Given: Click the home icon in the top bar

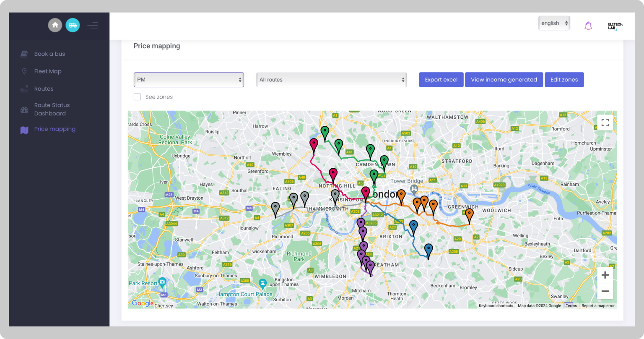Looking at the screenshot, I should 55,25.
